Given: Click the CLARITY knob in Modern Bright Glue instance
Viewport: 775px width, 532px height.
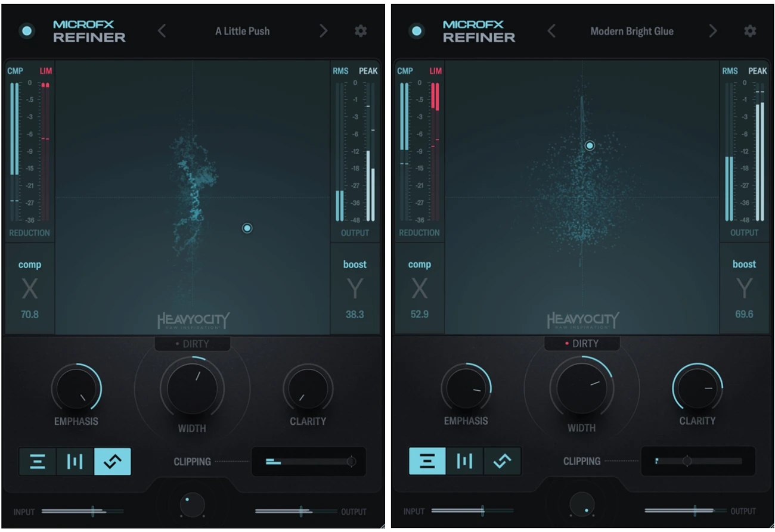Looking at the screenshot, I should point(697,389).
